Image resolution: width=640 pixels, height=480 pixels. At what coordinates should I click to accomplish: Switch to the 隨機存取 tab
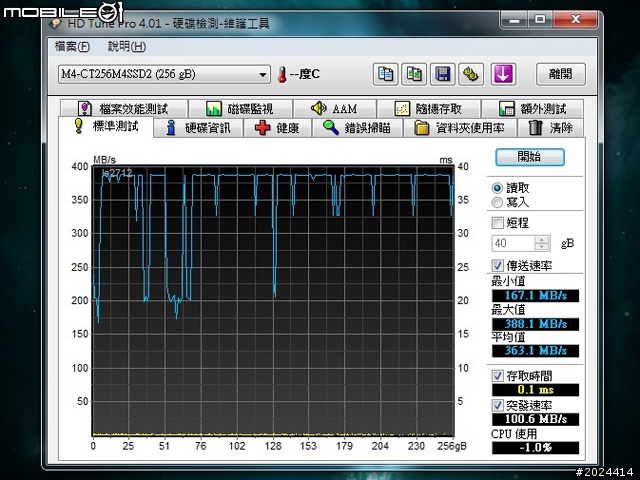pos(428,109)
